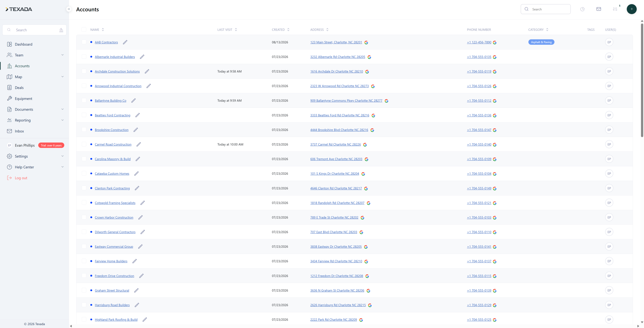The width and height of the screenshot is (644, 328).
Task: Edit Dilworth General Contractors pencil icon
Action: [x=143, y=232]
